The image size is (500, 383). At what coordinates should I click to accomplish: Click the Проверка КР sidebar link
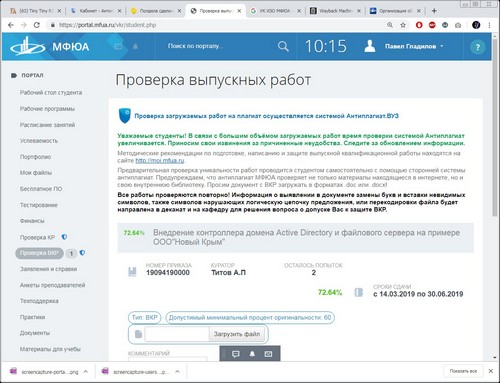click(x=37, y=237)
